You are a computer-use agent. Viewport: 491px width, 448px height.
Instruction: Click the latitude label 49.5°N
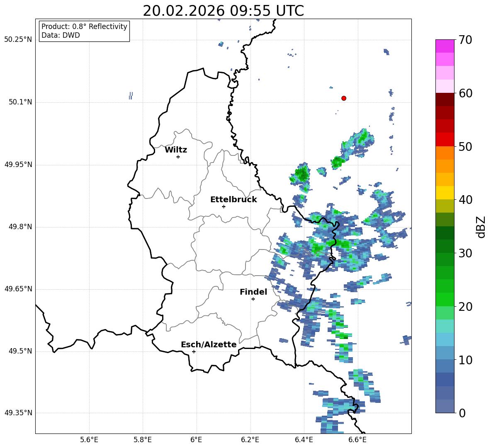pyautogui.click(x=20, y=351)
